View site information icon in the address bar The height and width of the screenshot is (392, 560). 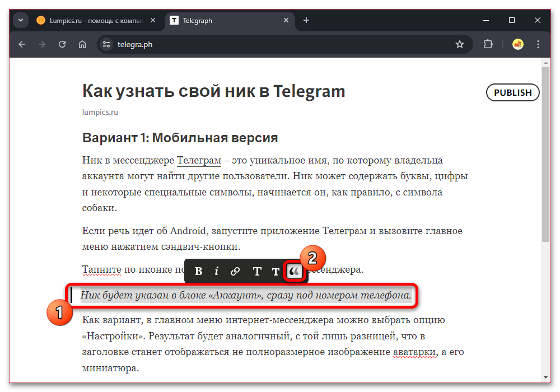pyautogui.click(x=106, y=44)
